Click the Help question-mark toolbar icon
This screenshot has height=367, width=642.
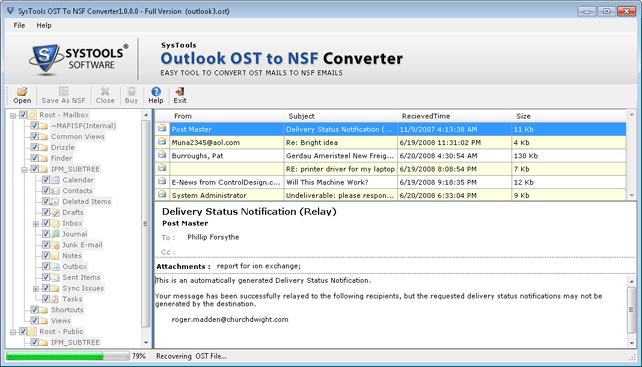point(156,91)
